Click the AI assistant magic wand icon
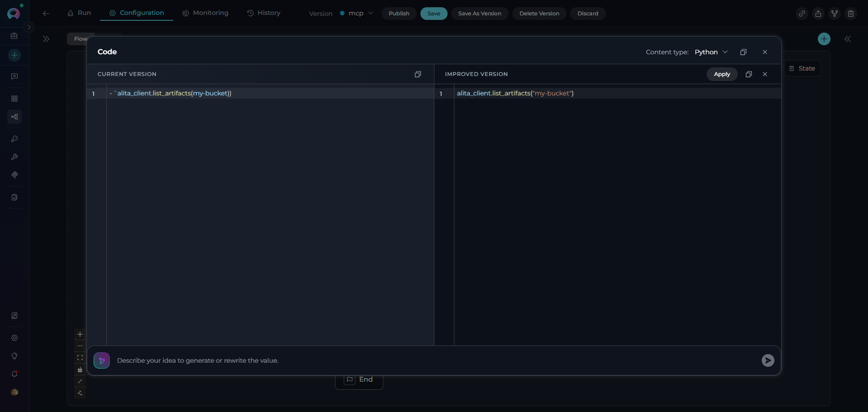868x412 pixels. [x=102, y=360]
